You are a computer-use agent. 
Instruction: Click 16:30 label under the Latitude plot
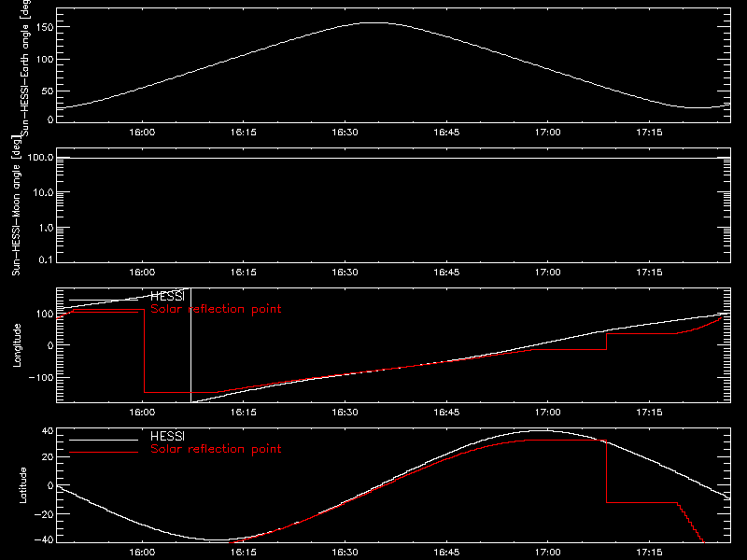tap(345, 552)
